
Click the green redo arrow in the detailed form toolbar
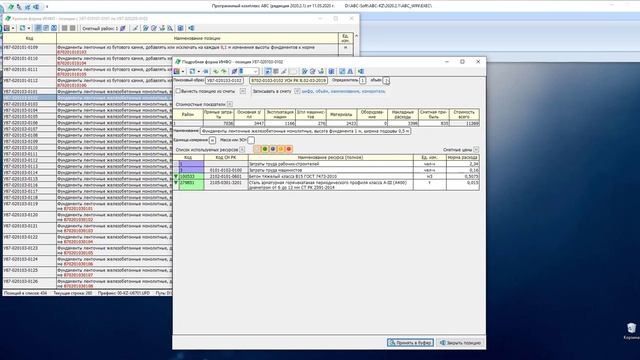pyautogui.click(x=224, y=71)
